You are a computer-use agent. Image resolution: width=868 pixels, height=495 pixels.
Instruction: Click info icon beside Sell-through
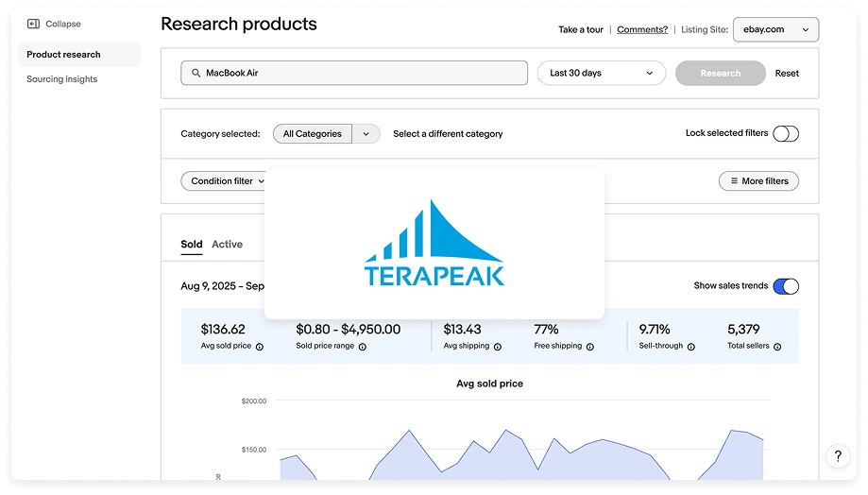690,347
